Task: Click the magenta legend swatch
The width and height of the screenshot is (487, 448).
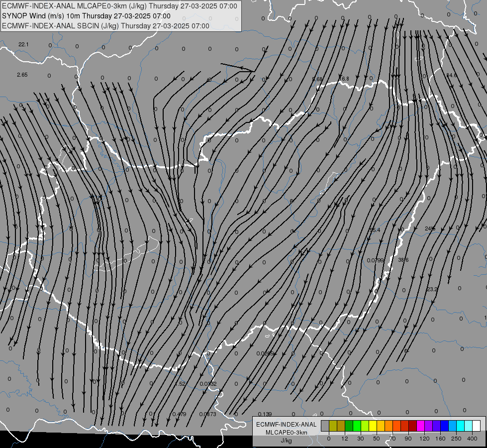Action: pyautogui.click(x=421, y=426)
